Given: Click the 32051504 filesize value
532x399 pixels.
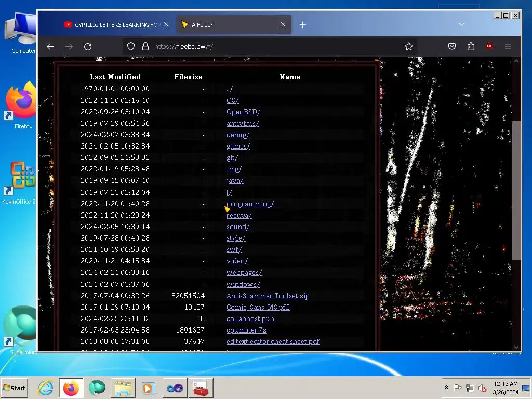Looking at the screenshot, I should coord(188,296).
